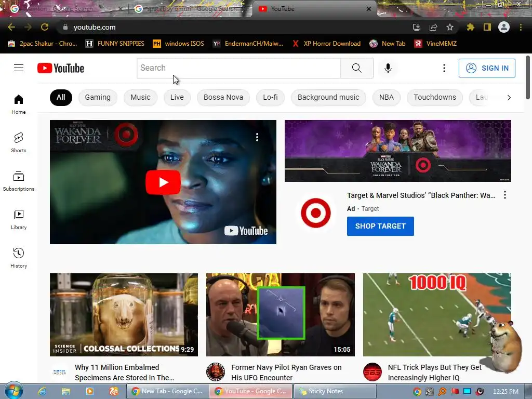This screenshot has width=532, height=399.
Task: Click the SHOP TARGET button
Action: click(x=380, y=226)
